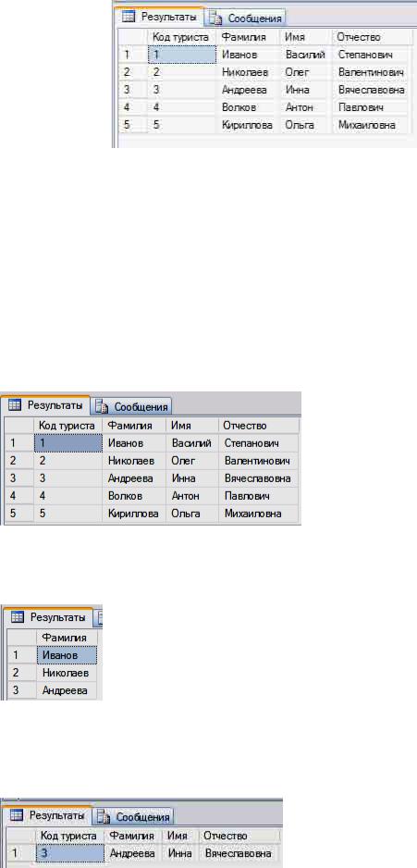Select cell Волков in the topmost grid
417x868 pixels.
pos(249,107)
